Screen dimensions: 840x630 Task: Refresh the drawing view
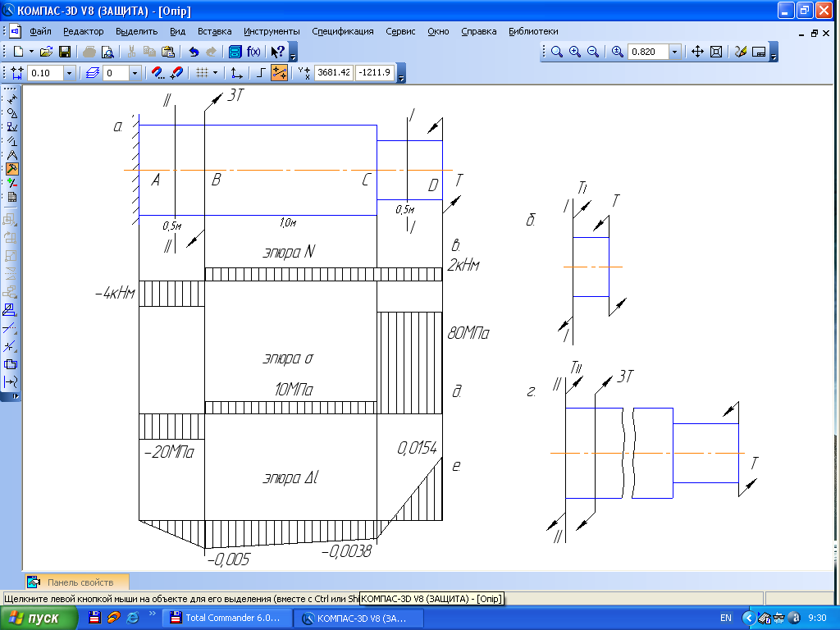click(741, 52)
